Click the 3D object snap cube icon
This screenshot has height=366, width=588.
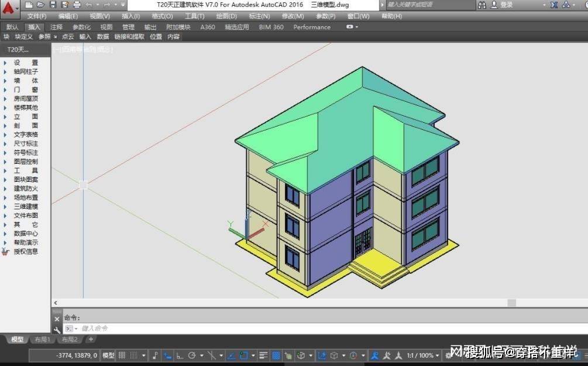[301, 355]
